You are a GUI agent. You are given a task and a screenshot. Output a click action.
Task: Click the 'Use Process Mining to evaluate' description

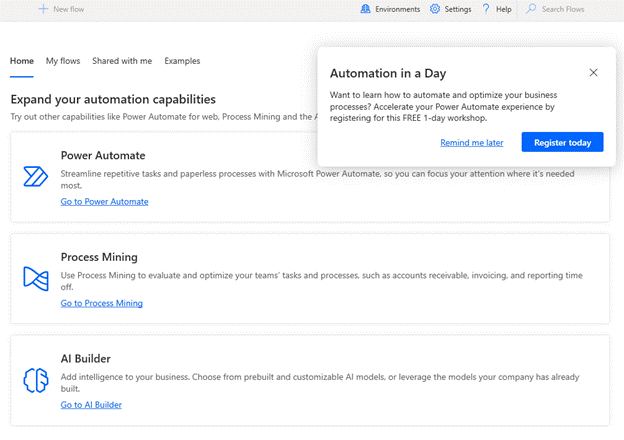click(322, 281)
